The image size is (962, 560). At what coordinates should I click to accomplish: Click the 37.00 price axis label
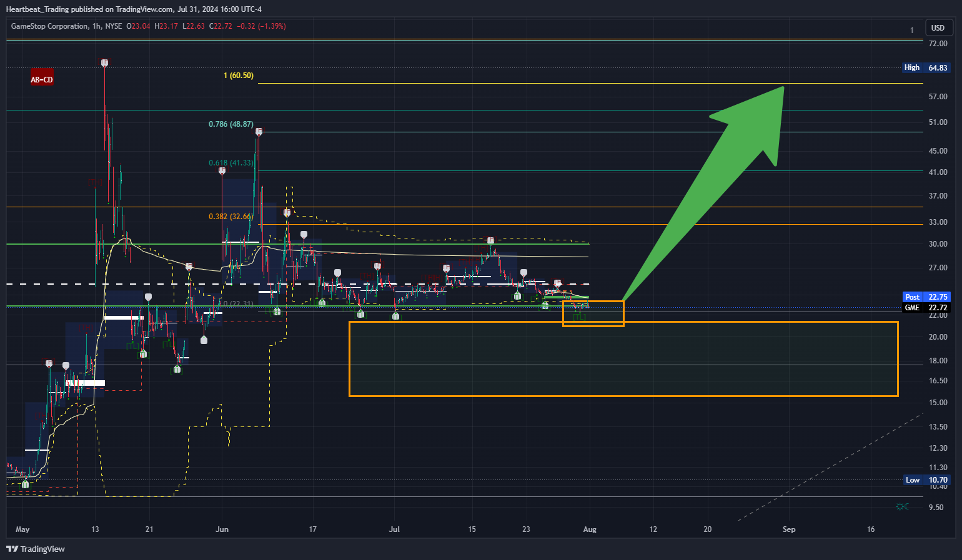(938, 196)
